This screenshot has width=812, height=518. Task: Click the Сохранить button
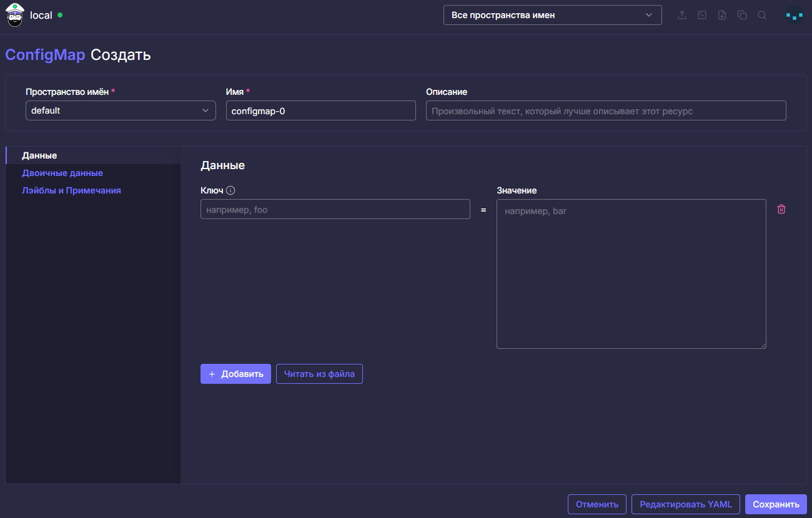tap(776, 504)
